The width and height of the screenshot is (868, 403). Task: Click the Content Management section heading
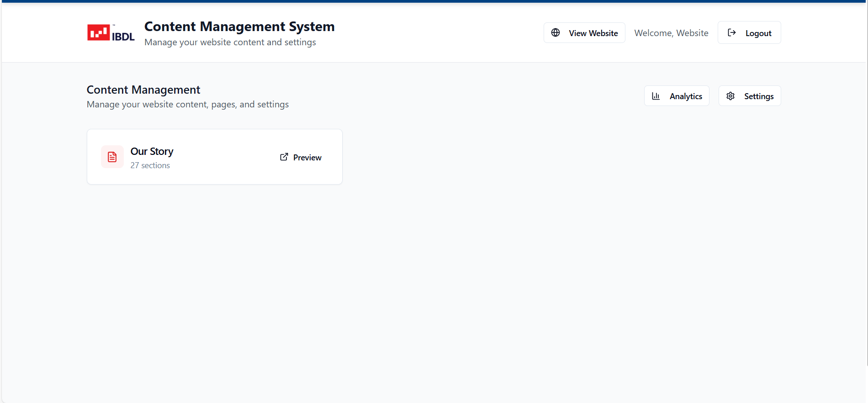pos(143,90)
